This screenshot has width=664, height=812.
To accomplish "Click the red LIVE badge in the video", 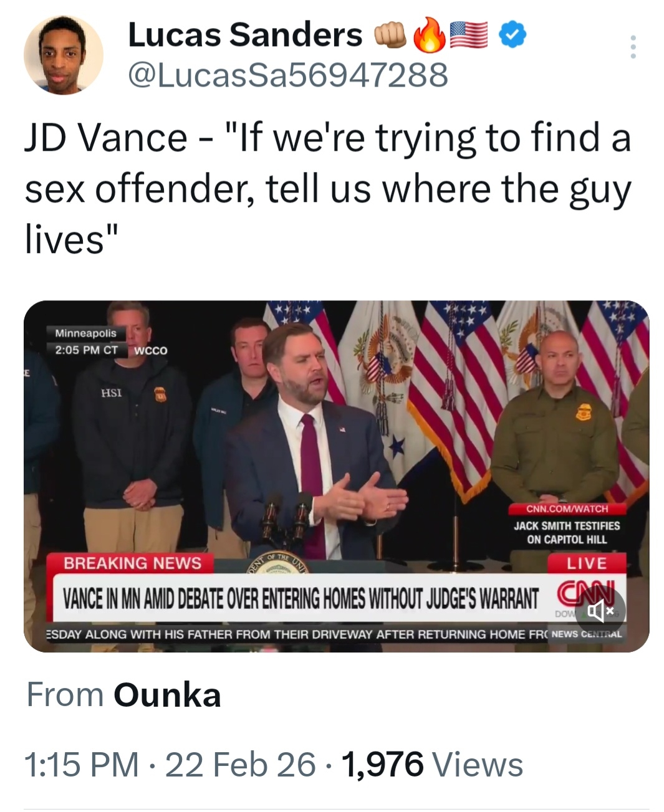I will pos(586,563).
